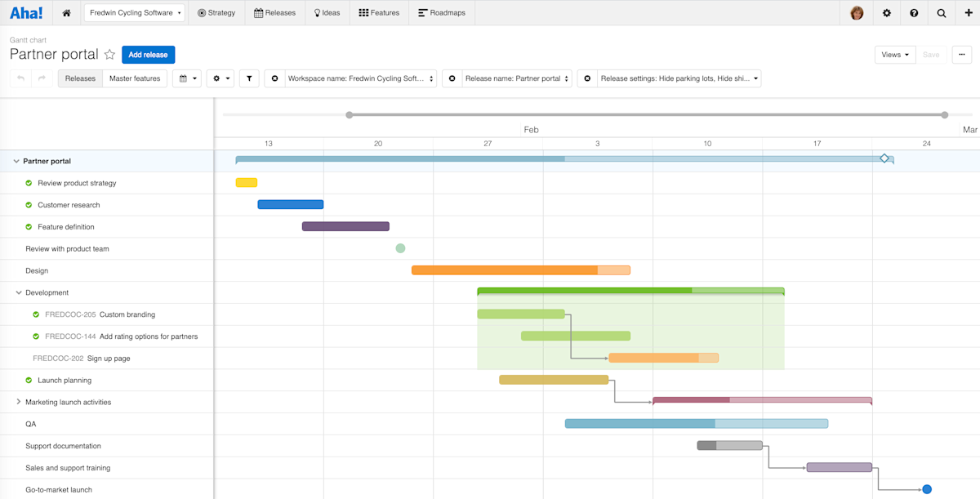Remove the Release name filter
Screen dimensions: 980x499
(452, 78)
